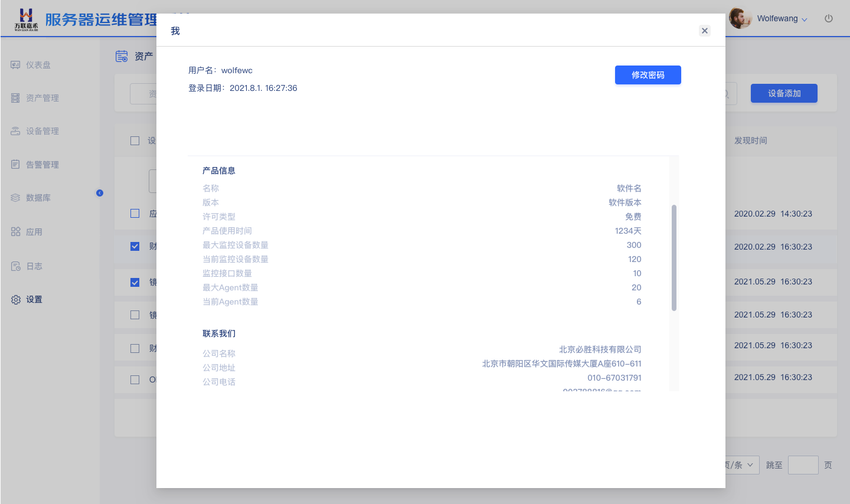Open the 日志 menu item
Viewport: 850px width, 504px height.
tap(34, 266)
